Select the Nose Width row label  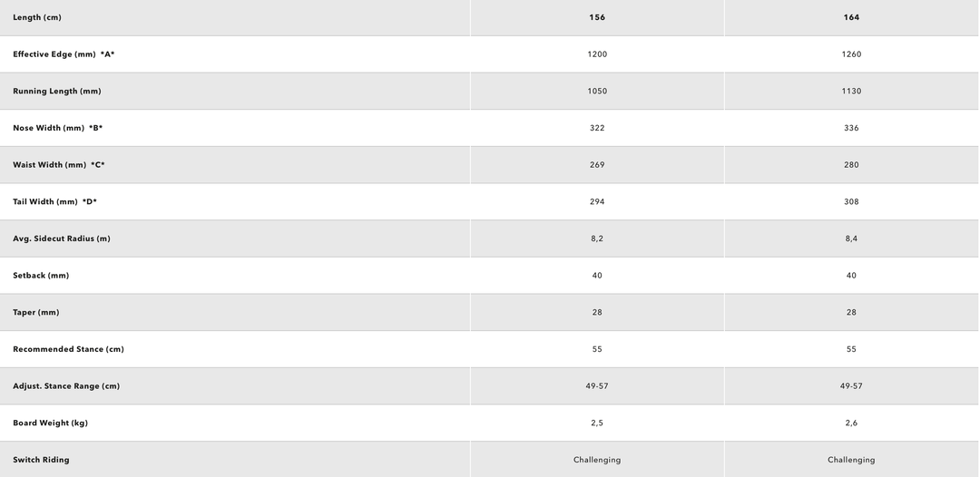(57, 128)
